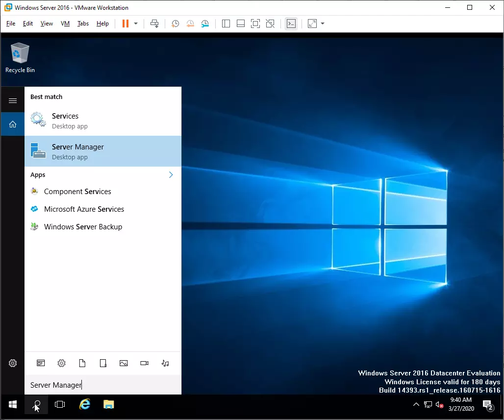Screen dimensions: 504x420
Task: Open Task View on the taskbar
Action: 60,405
